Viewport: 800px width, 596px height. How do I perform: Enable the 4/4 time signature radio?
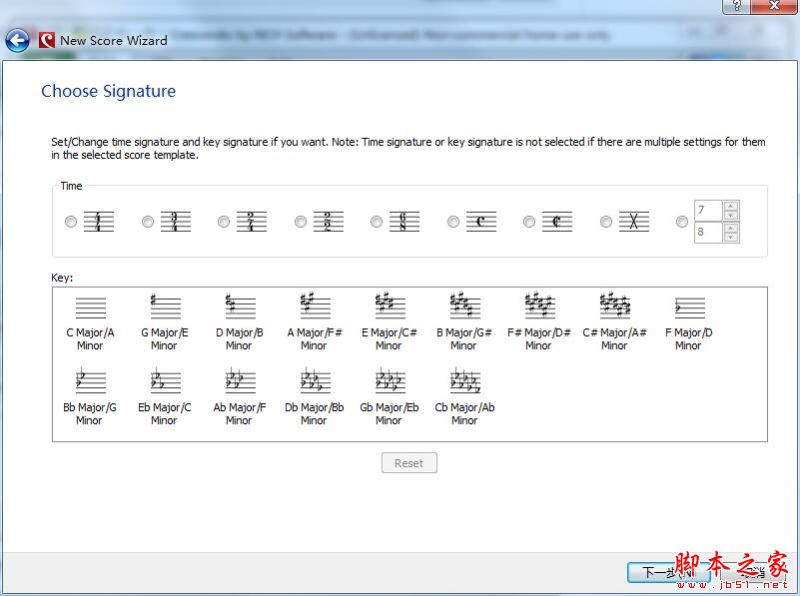point(71,222)
